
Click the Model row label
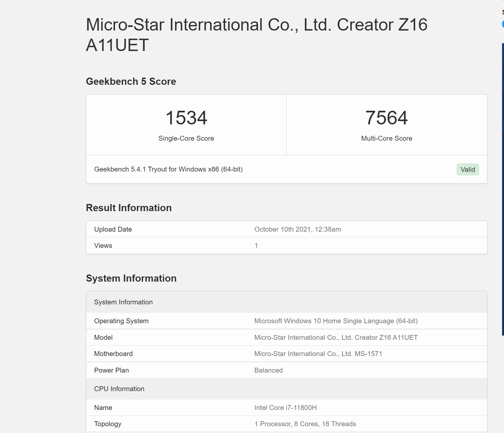pyautogui.click(x=103, y=337)
